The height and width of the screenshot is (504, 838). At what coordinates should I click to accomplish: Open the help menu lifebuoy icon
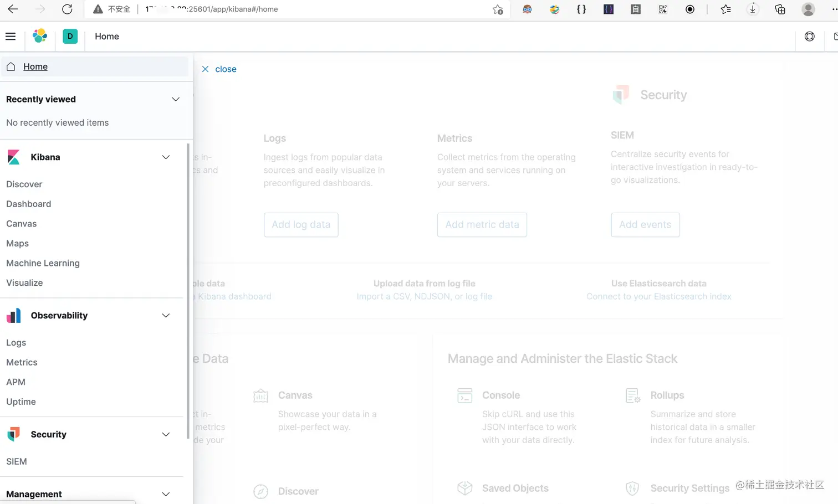coord(810,37)
